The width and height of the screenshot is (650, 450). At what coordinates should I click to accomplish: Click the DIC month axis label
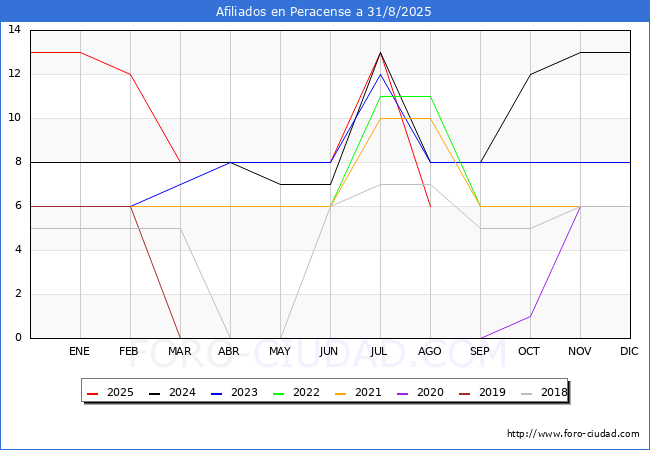coord(630,352)
